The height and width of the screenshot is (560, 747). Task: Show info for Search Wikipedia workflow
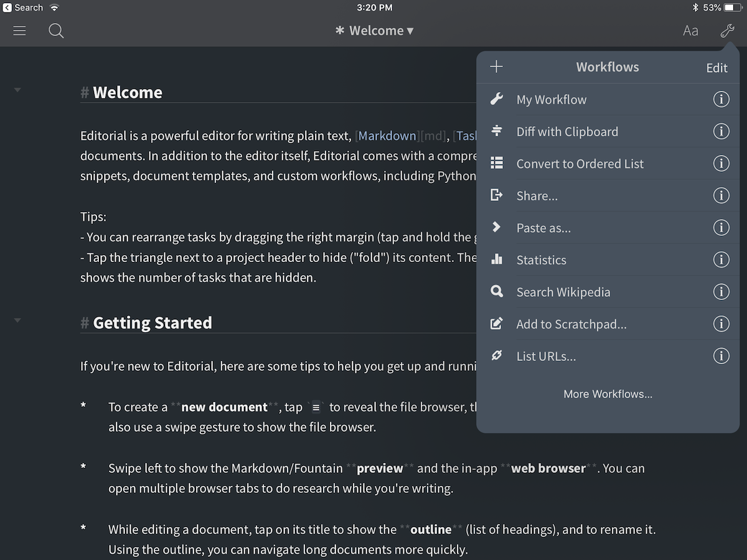tap(721, 292)
